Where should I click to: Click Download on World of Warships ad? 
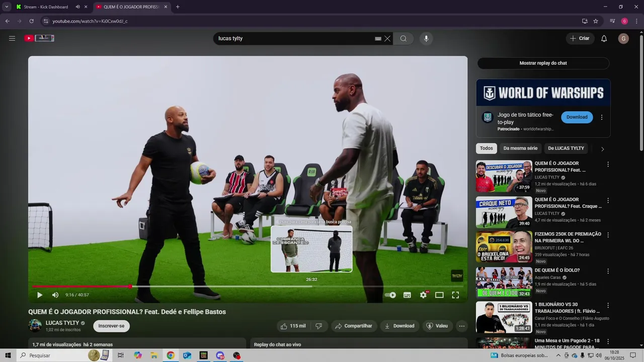577,117
